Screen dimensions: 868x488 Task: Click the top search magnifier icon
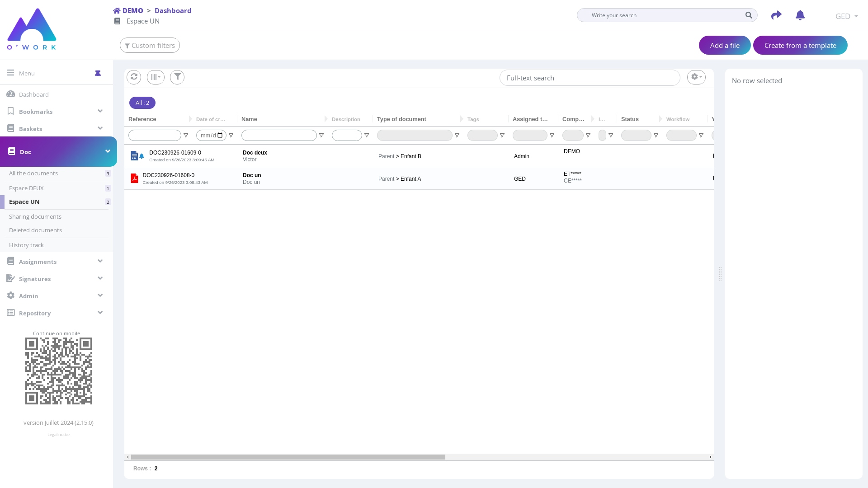coord(749,15)
